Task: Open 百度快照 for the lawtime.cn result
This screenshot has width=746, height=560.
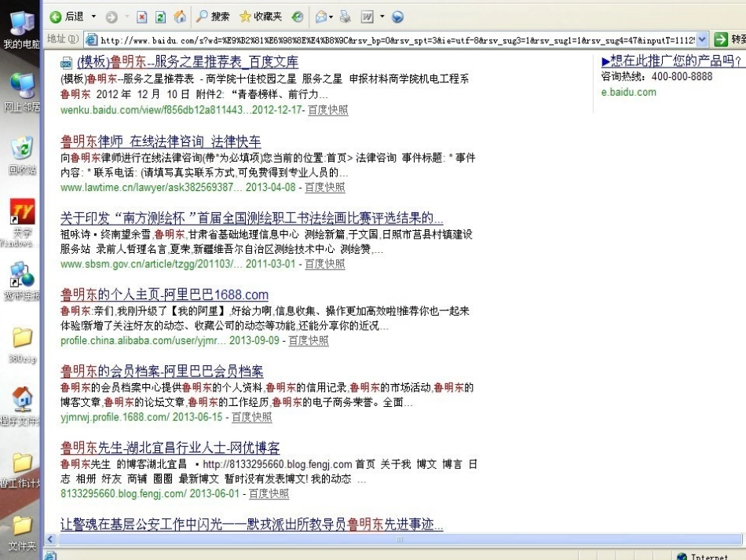Action: [x=324, y=187]
